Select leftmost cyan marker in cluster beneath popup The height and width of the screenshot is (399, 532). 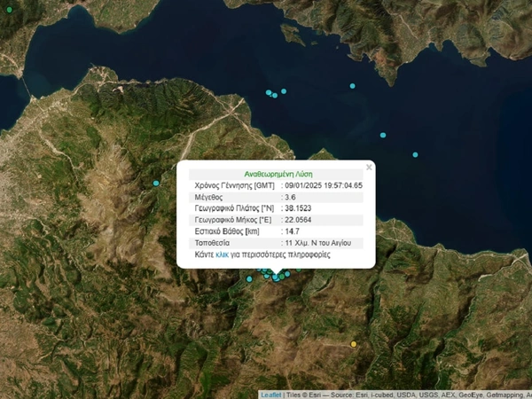(x=249, y=279)
